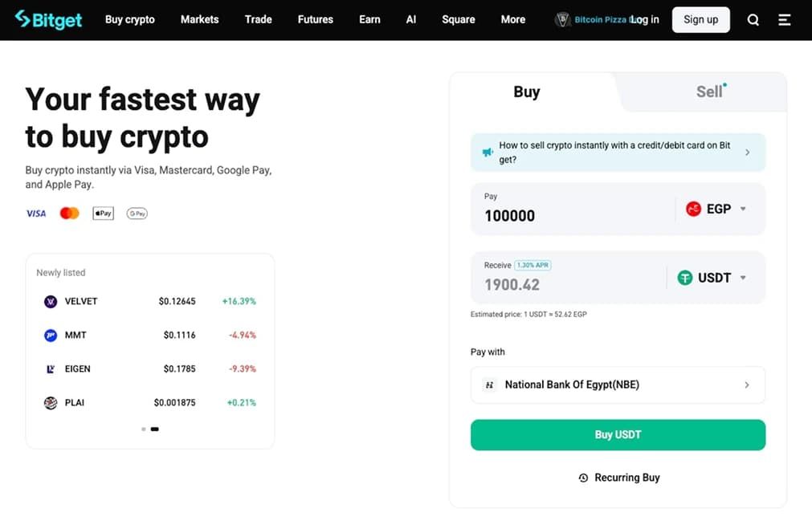Click the Bitcoin Pizza badge icon
Viewport: 812px width, 525px height.
[562, 20]
